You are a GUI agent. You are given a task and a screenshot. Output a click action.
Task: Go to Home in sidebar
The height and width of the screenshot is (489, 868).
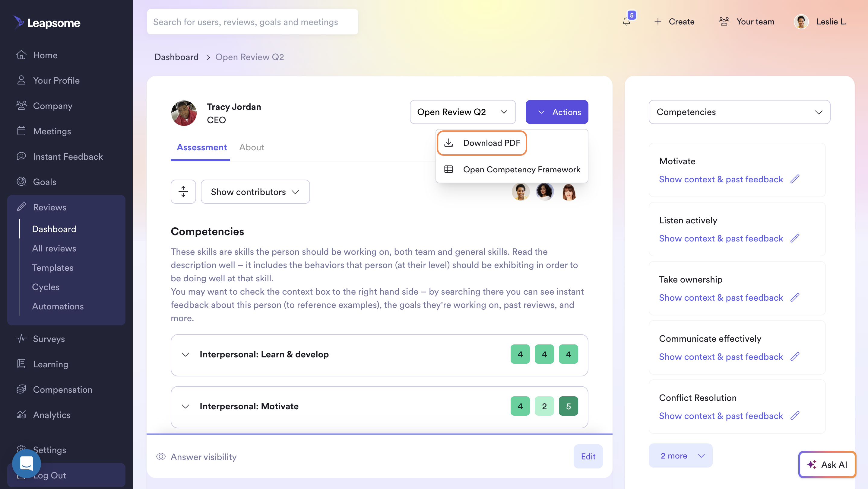click(x=46, y=55)
